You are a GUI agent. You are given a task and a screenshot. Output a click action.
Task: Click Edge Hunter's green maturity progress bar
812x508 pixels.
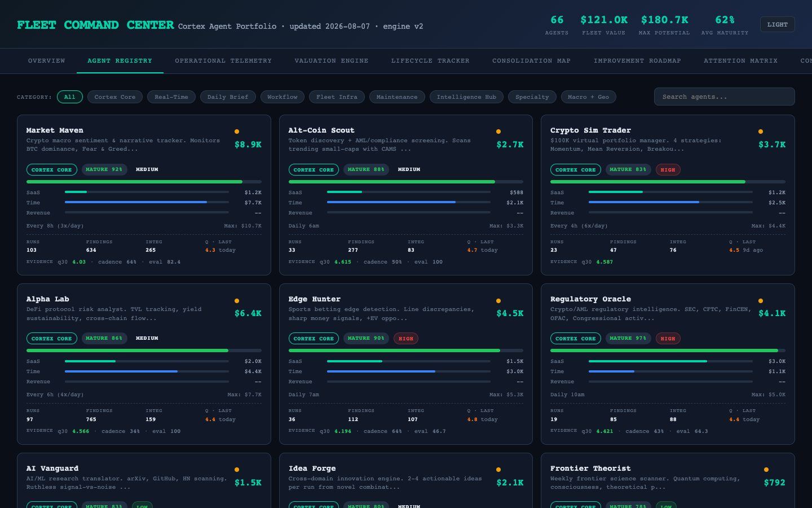[394, 351]
